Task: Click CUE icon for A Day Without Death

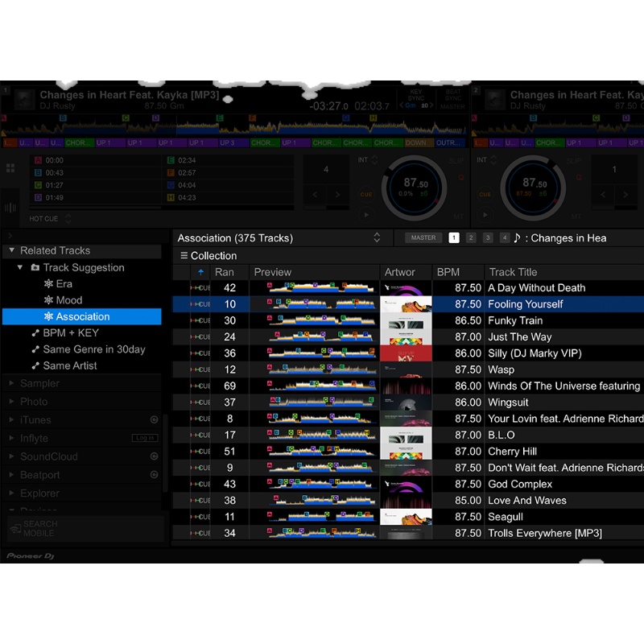Action: pos(200,288)
